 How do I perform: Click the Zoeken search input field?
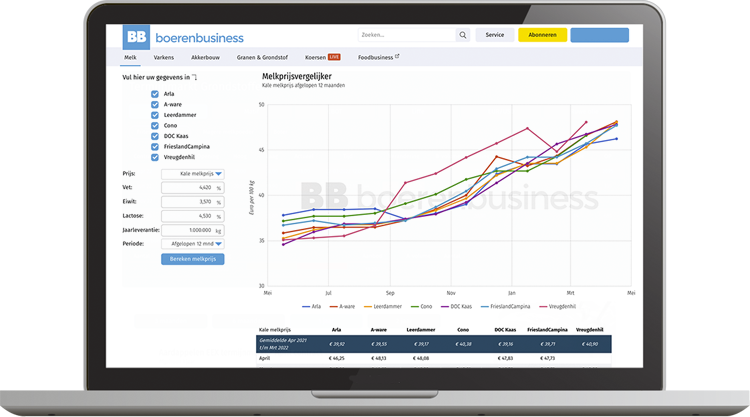405,35
